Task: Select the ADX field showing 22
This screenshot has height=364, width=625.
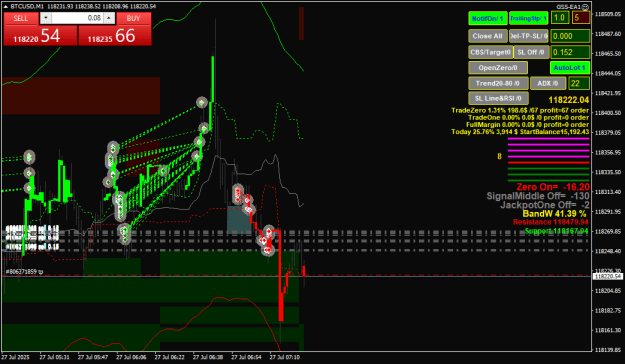Action: click(x=579, y=83)
